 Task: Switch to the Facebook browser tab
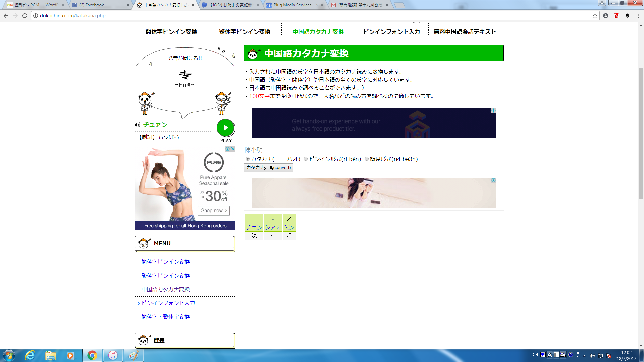point(100,5)
